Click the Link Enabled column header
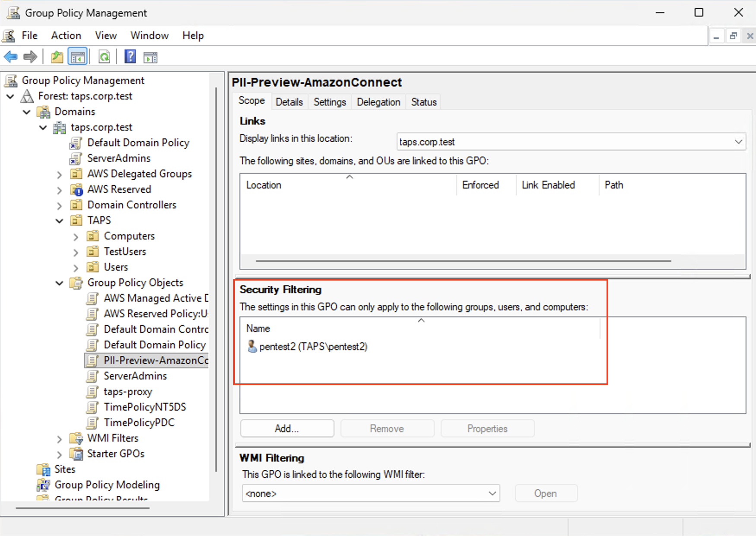The width and height of the screenshot is (756, 536). click(557, 185)
